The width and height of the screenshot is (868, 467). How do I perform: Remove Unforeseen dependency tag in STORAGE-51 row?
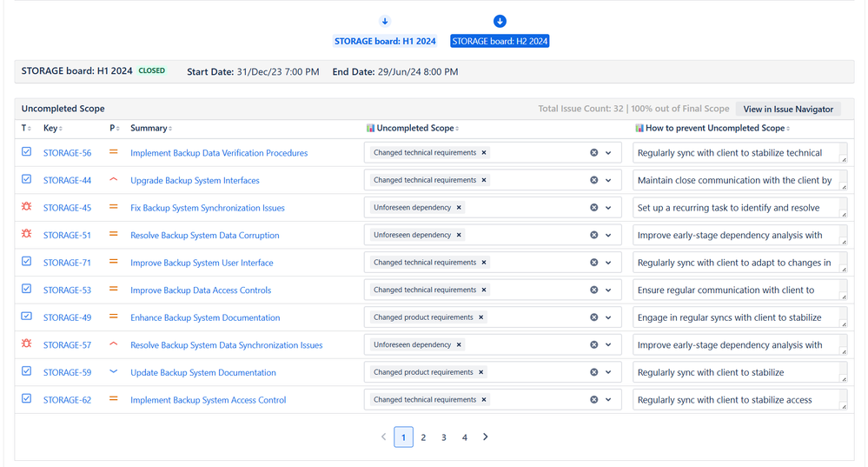(x=459, y=235)
